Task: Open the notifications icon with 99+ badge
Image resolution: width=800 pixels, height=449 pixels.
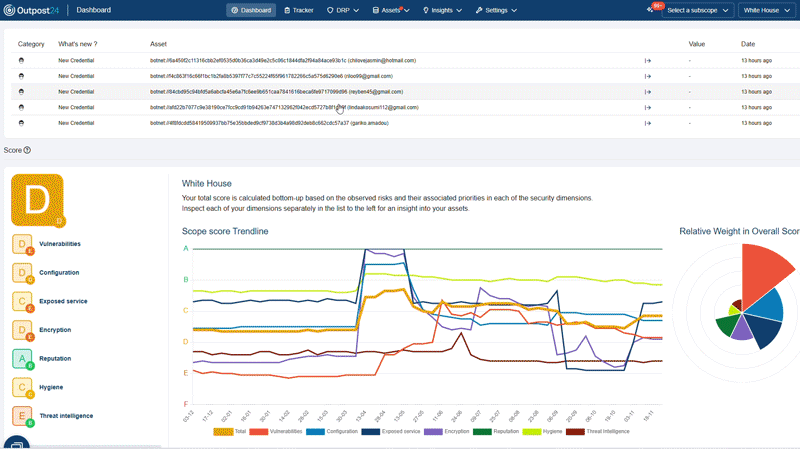Action: (651, 10)
